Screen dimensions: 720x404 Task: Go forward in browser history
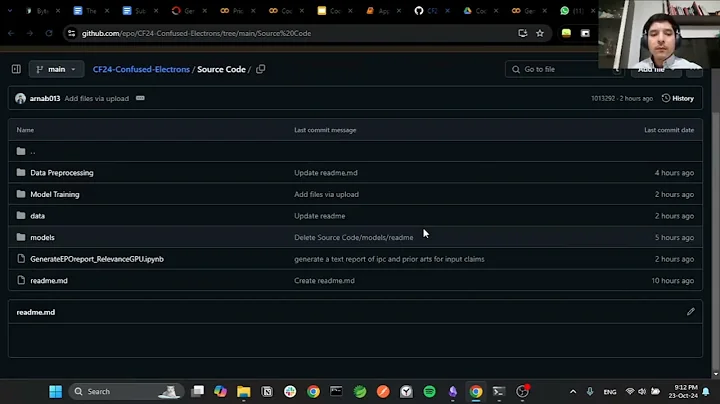(x=30, y=34)
